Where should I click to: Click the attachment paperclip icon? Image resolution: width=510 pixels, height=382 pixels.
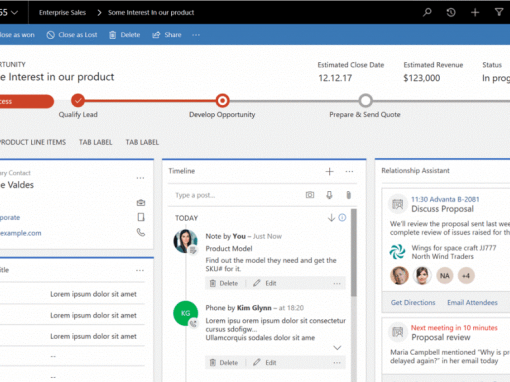click(x=349, y=195)
